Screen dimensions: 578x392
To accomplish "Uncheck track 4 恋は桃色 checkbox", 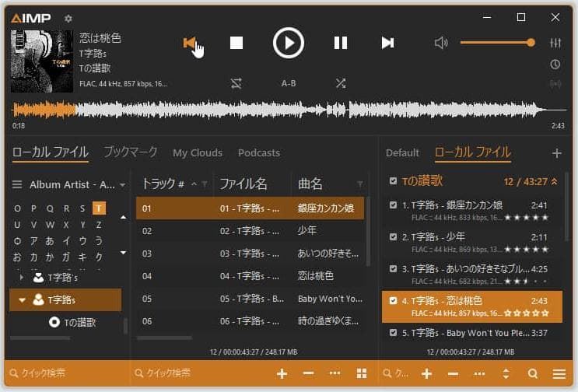I will click(x=393, y=301).
